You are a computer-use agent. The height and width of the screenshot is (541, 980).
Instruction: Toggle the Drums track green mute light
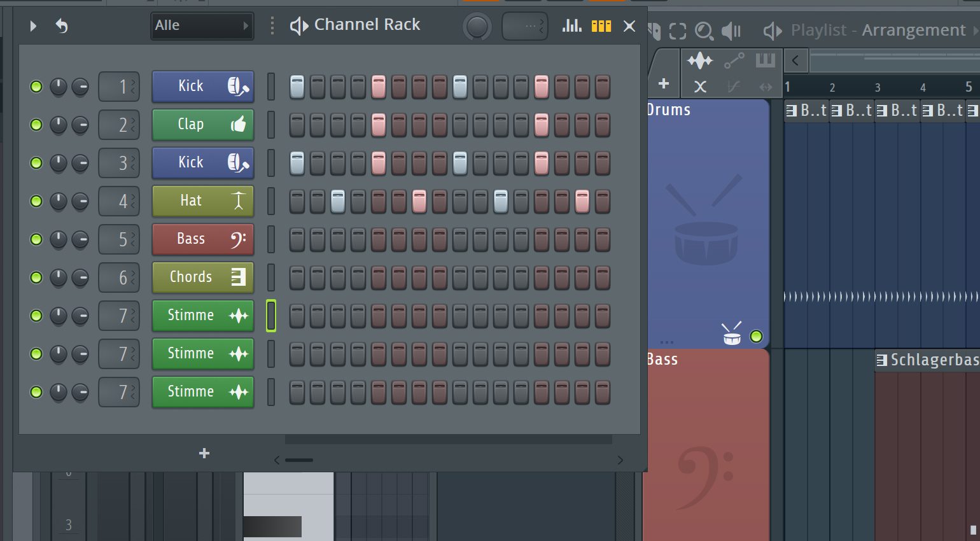tap(756, 336)
